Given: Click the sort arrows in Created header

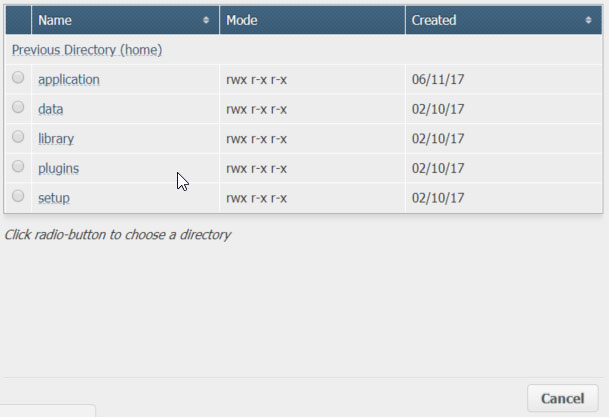Looking at the screenshot, I should coord(589,20).
